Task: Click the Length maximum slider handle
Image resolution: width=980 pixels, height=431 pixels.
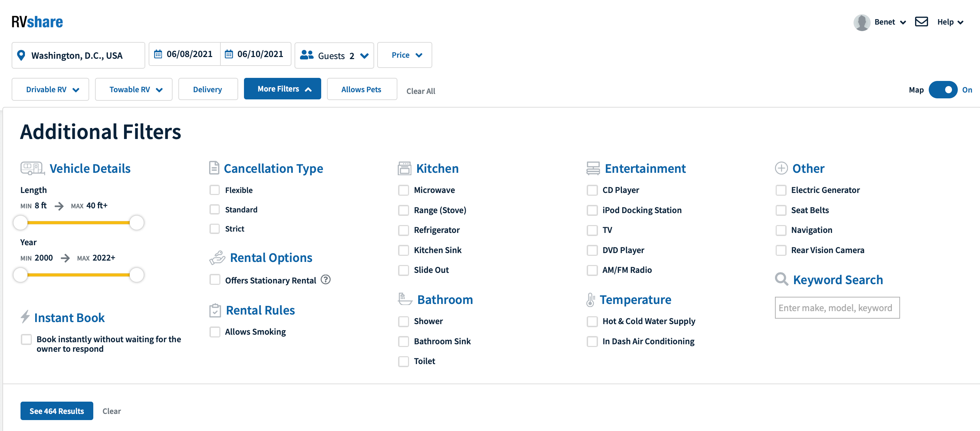Action: tap(136, 223)
